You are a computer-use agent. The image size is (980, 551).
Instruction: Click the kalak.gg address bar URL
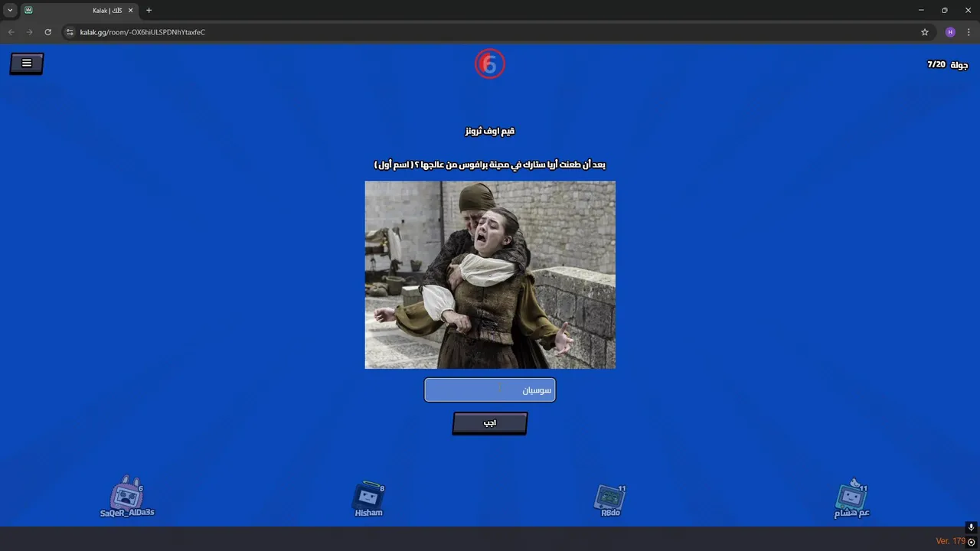[x=142, y=32]
